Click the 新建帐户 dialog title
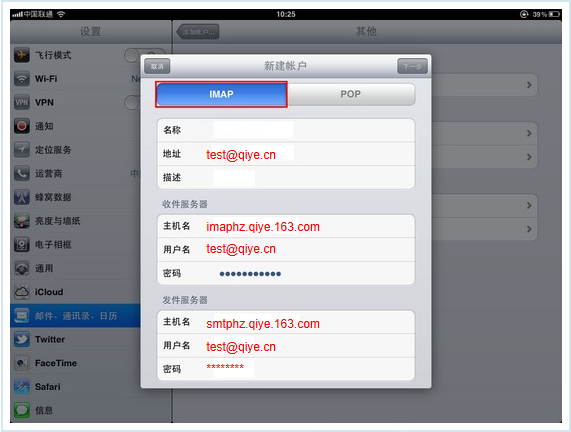Viewport: 571px width, 432px height. coord(285,66)
